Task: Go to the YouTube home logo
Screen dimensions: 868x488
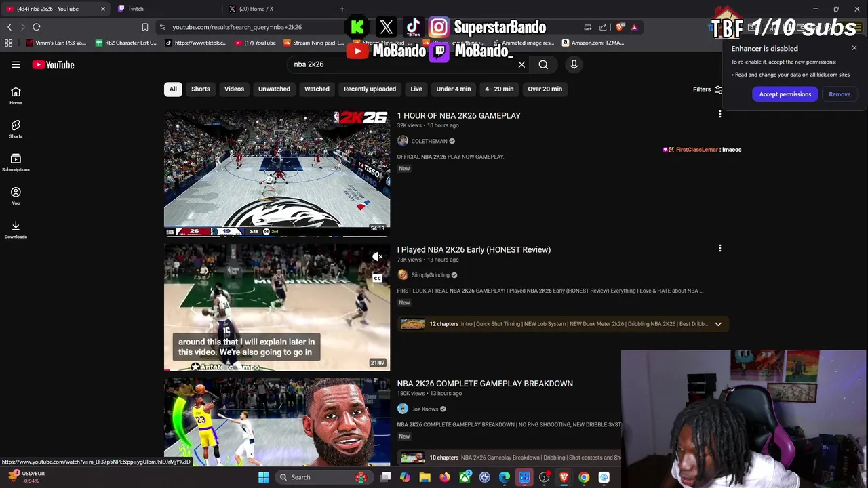Action: (x=53, y=64)
